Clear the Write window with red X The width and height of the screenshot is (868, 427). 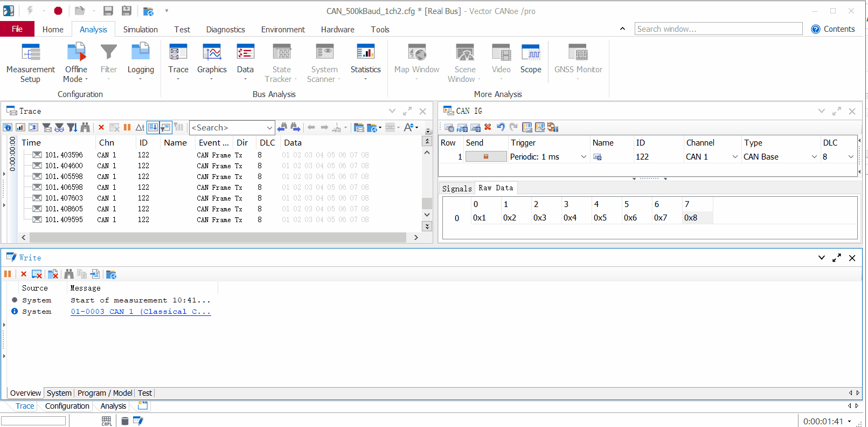click(x=24, y=274)
